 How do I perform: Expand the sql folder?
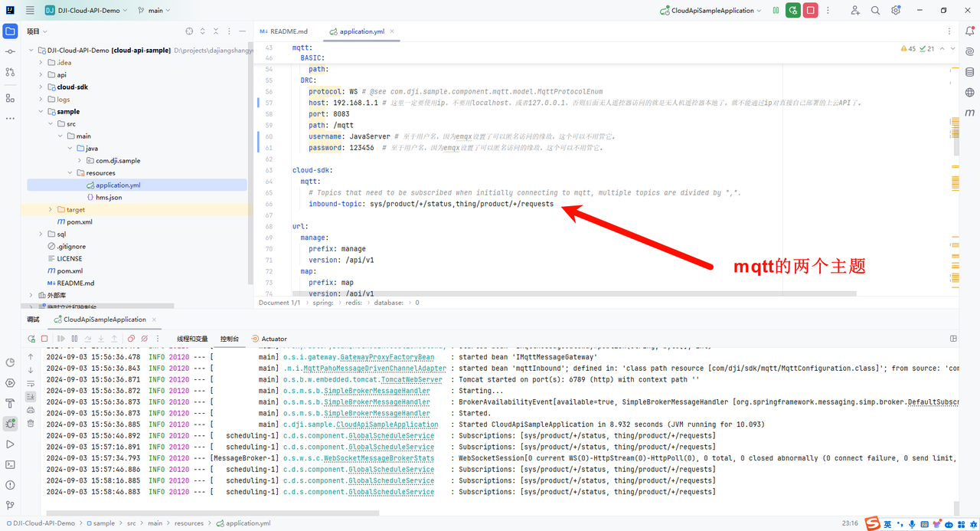pyautogui.click(x=41, y=234)
